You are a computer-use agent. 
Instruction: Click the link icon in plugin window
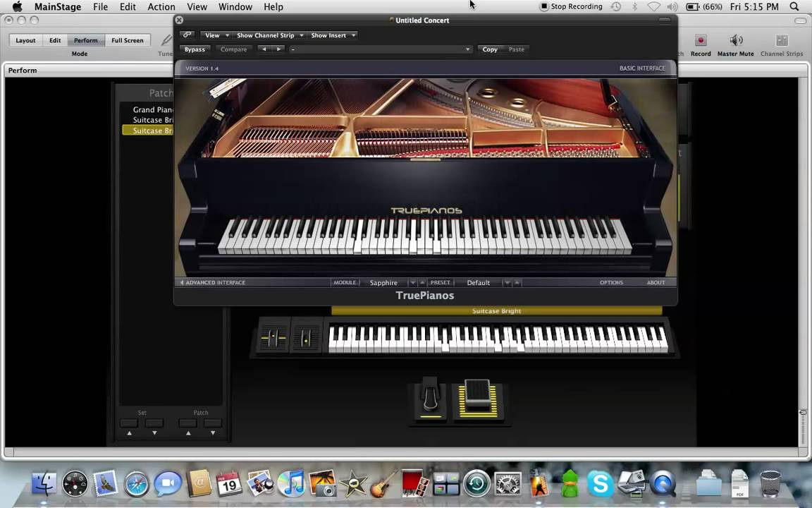tap(187, 35)
